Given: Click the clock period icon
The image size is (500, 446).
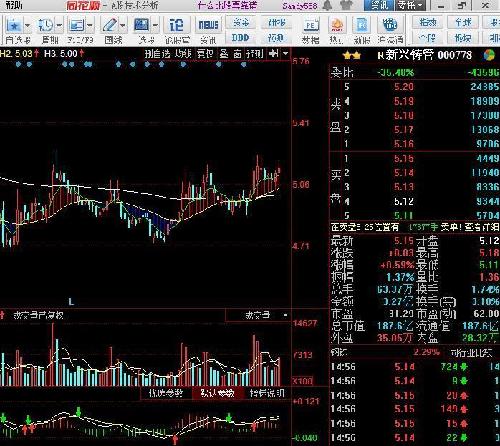Looking at the screenshot, I should pos(46,25).
